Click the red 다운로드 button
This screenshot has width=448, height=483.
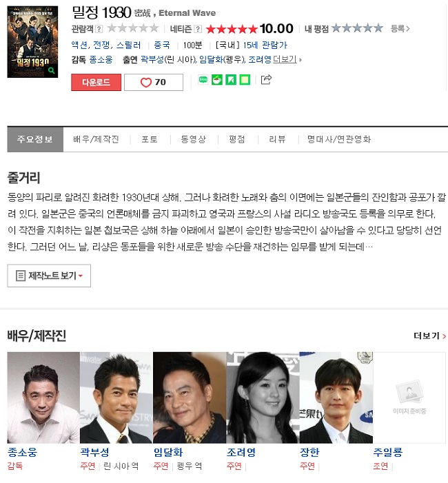coord(96,82)
